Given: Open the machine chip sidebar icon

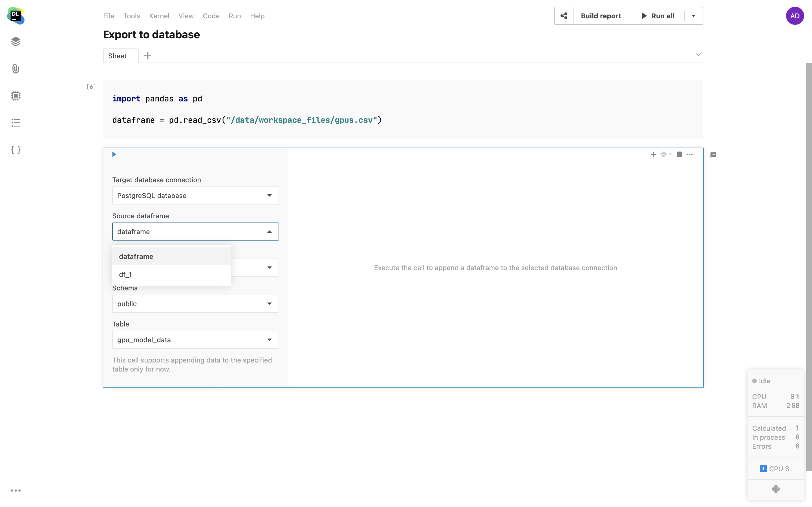Looking at the screenshot, I should 16,96.
